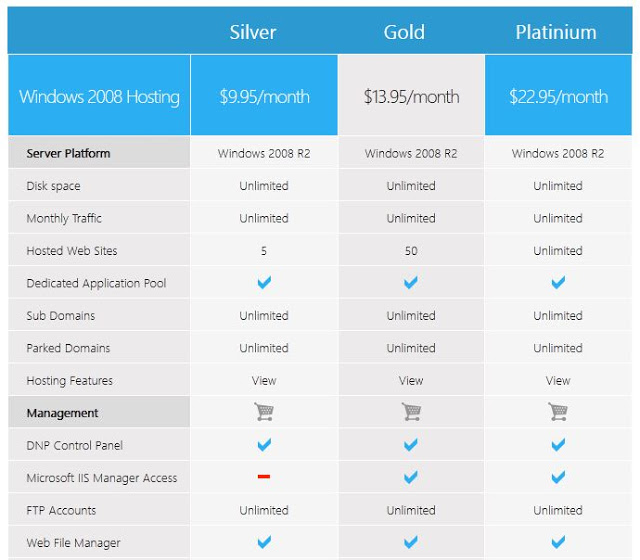Screen dimensions: 640x560
Task: Click Silver checkmark for Dedicated Application Pool
Action: [x=264, y=282]
